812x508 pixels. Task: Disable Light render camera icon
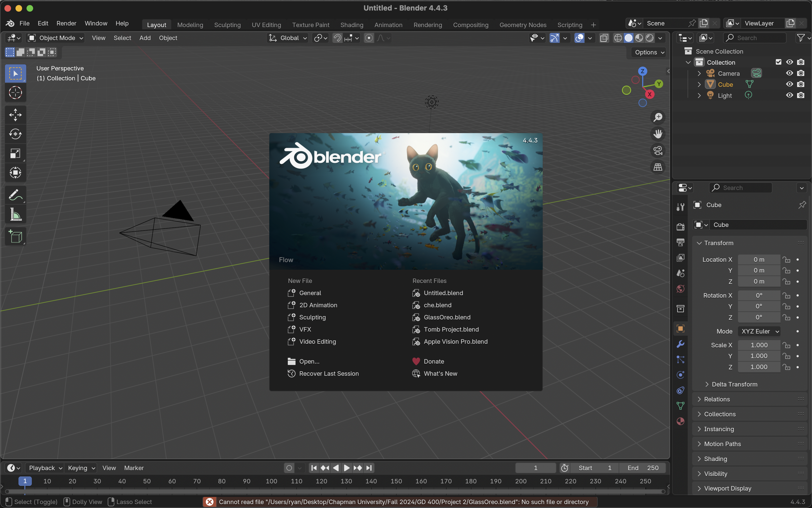point(801,95)
